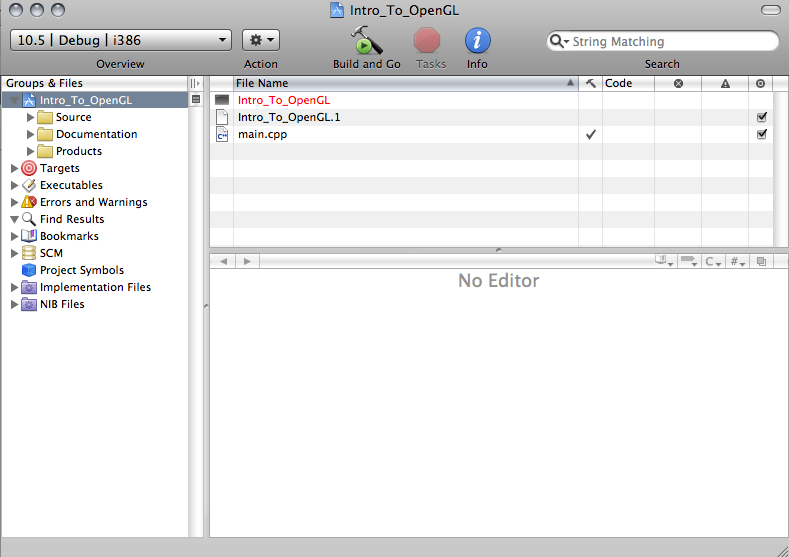Select the red Intro_To_OpenGL product entry

[284, 100]
